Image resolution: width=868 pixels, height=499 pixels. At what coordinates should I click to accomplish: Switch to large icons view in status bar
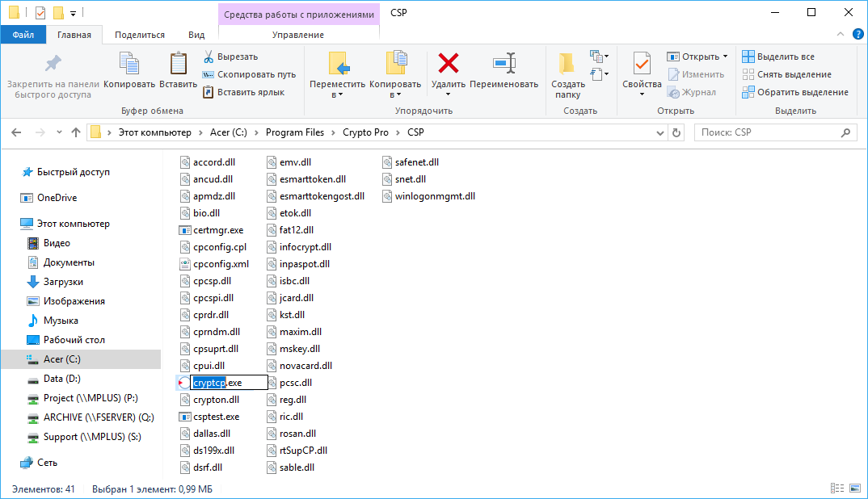tap(853, 488)
